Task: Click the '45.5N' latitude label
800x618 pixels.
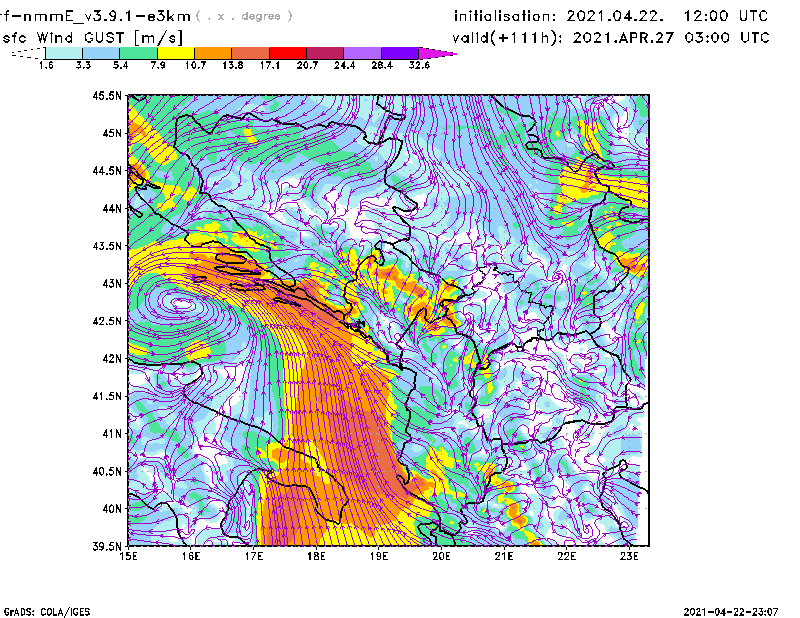Action: pos(107,95)
